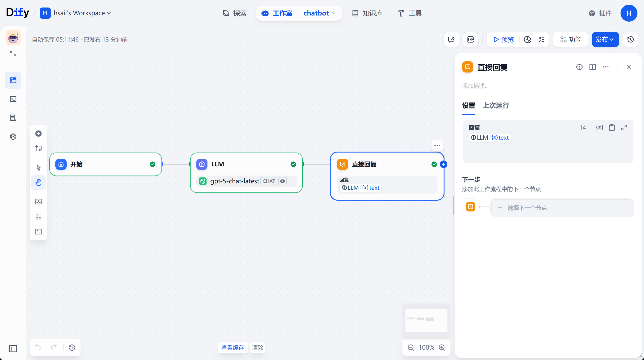
Task: Click the conversation variables chat icon
Action: point(451,39)
